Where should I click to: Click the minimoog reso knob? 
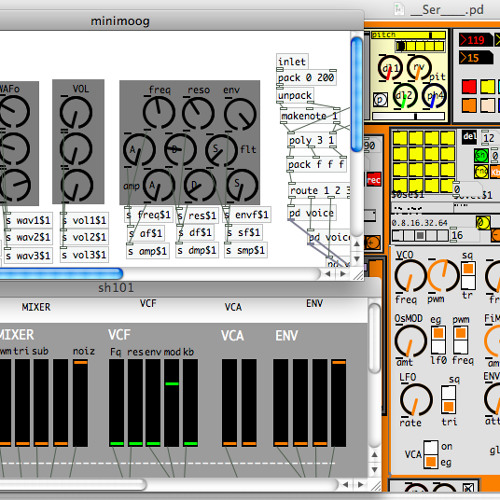point(198,113)
